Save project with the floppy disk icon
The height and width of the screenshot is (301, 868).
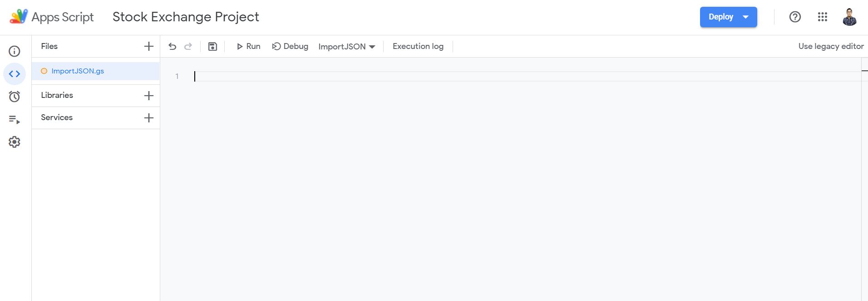(x=212, y=46)
